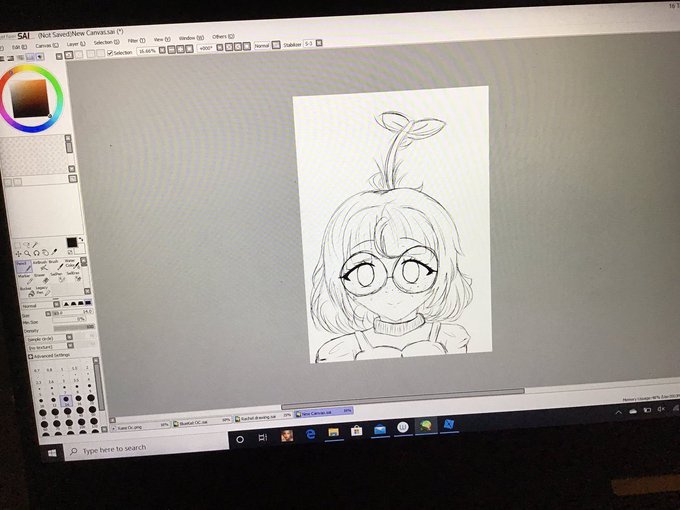Open the (no texture) brush texture dropdown
Image resolution: width=680 pixels, height=510 pixels.
70,345
